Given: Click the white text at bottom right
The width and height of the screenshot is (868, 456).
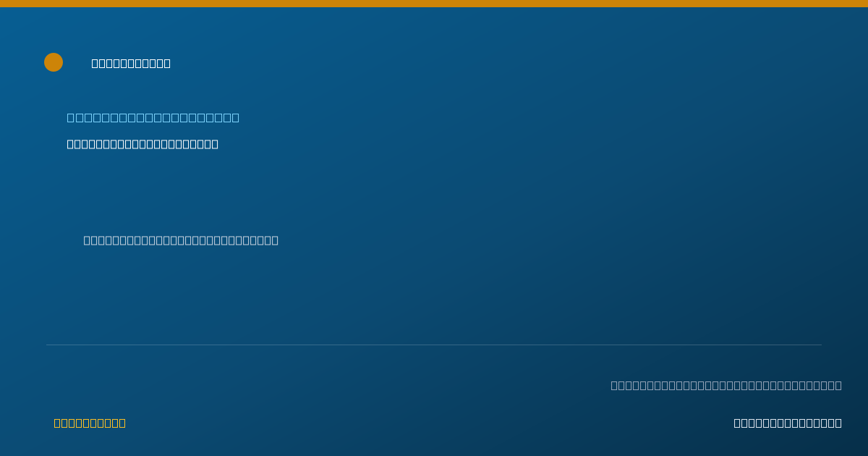Looking at the screenshot, I should 788,423.
